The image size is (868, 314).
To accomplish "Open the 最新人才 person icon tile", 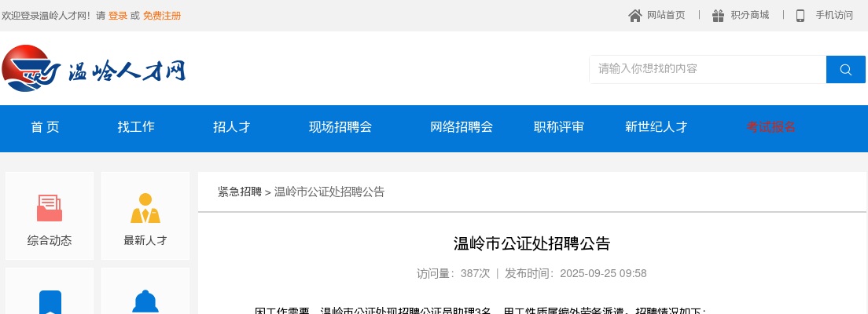I will tap(145, 216).
